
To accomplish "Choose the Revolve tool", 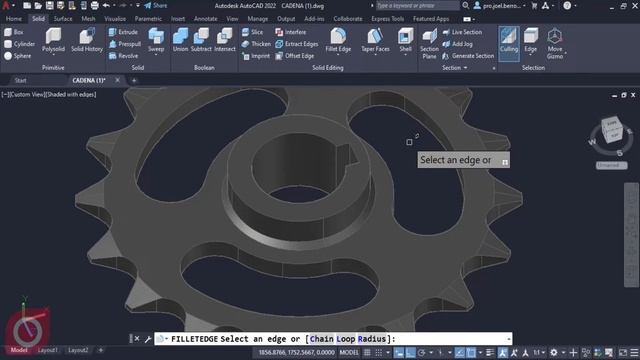I will [123, 56].
